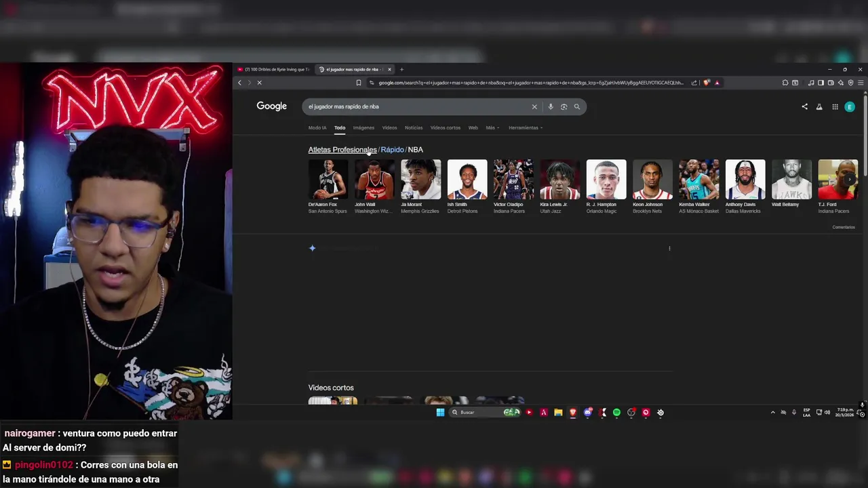
Task: Share the URL from the address bar
Action: [694, 83]
